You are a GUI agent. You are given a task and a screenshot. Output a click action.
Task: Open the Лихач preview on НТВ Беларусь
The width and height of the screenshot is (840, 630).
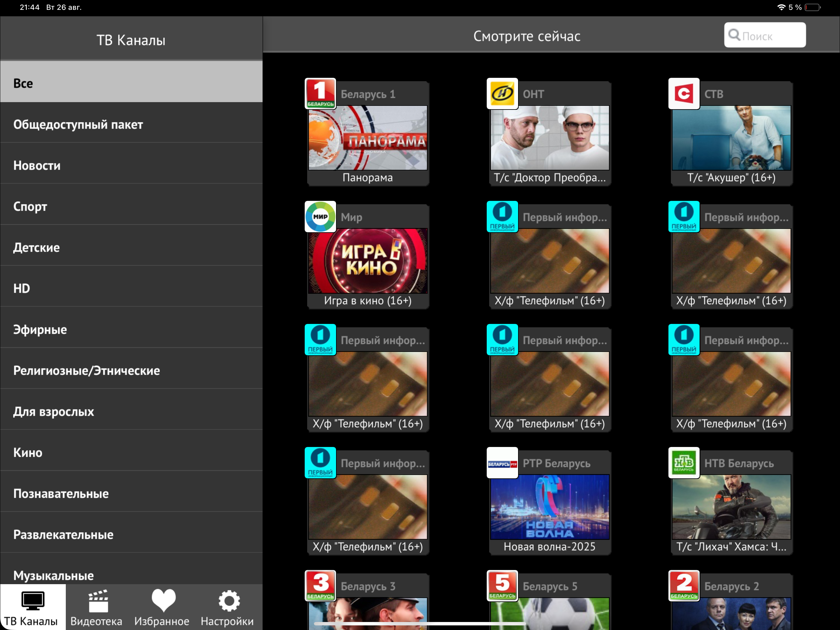(731, 507)
